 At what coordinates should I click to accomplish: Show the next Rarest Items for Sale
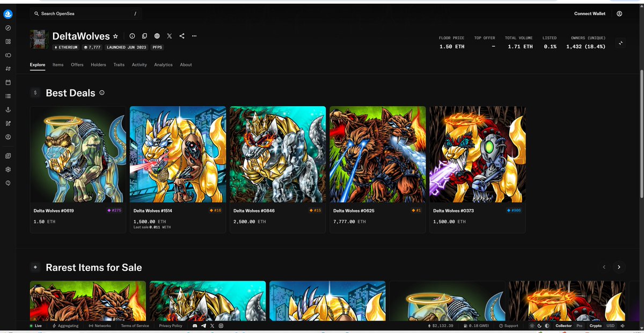(x=619, y=267)
